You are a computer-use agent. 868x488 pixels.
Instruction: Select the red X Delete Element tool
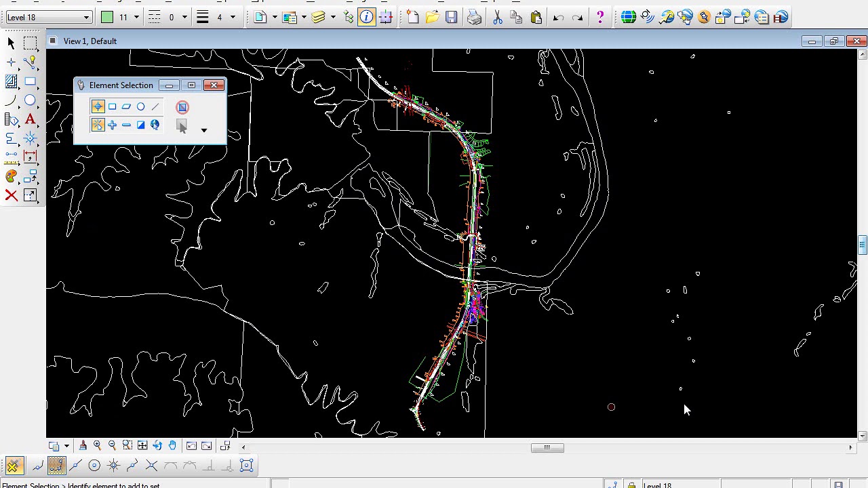[x=11, y=195]
